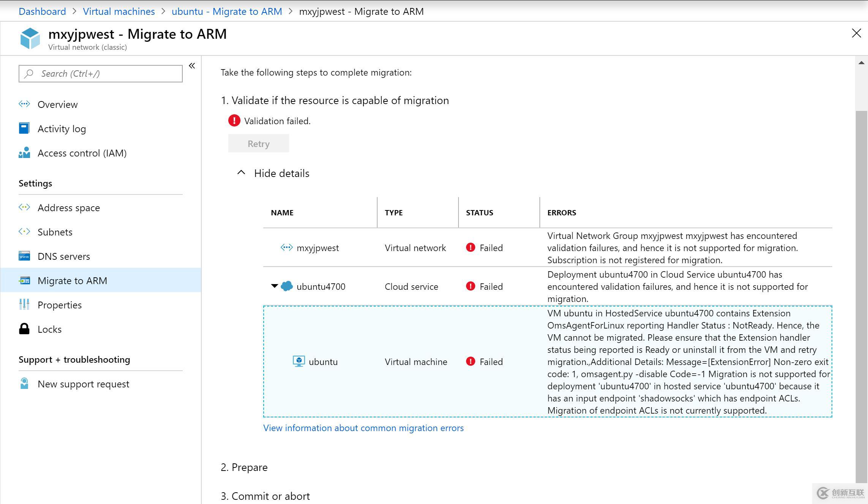This screenshot has width=868, height=504.
Task: Click the Address space settings item
Action: (x=68, y=208)
